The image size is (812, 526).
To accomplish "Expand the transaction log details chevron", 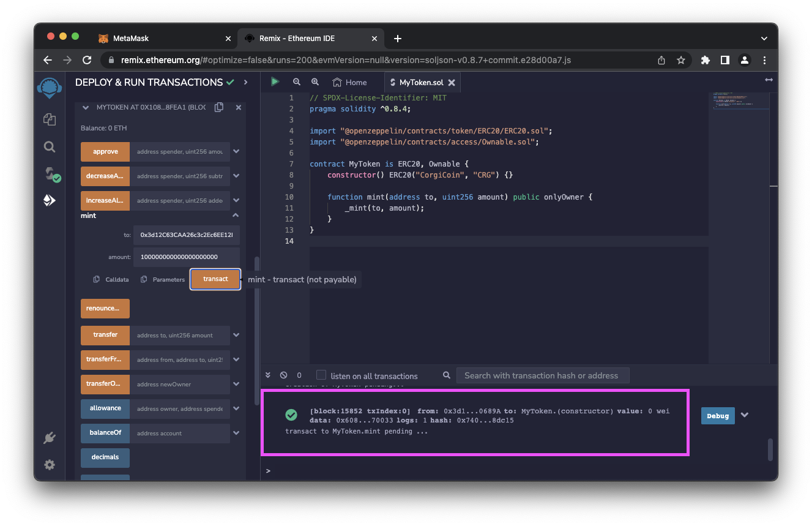I will pos(745,415).
